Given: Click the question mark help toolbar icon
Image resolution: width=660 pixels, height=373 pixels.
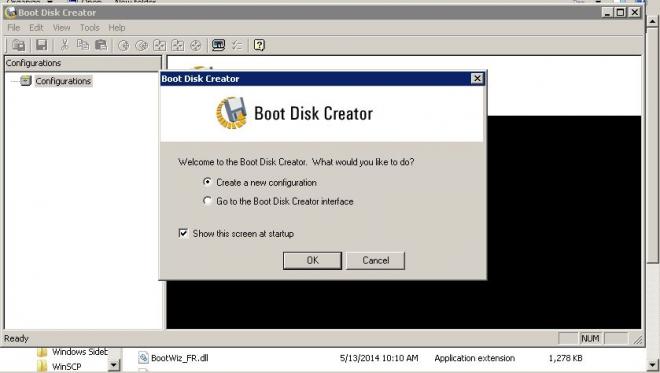Looking at the screenshot, I should (x=259, y=45).
